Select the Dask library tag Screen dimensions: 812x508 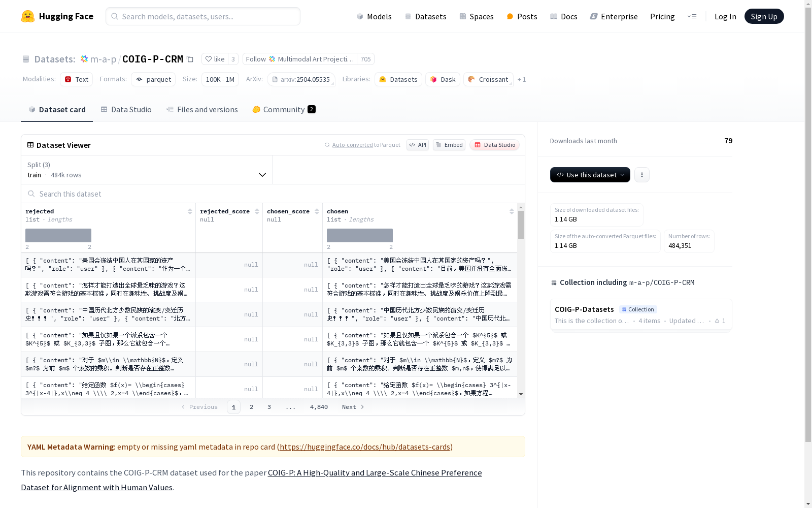click(x=443, y=79)
